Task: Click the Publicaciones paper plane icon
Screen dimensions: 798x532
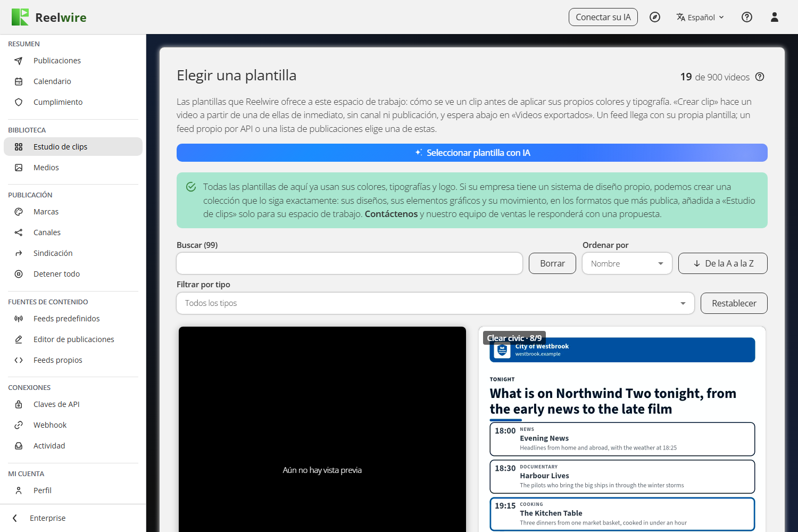Action: [19, 61]
